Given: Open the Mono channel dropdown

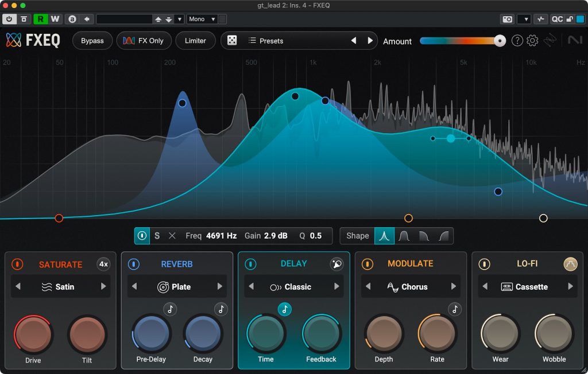Looking at the screenshot, I should (x=202, y=19).
